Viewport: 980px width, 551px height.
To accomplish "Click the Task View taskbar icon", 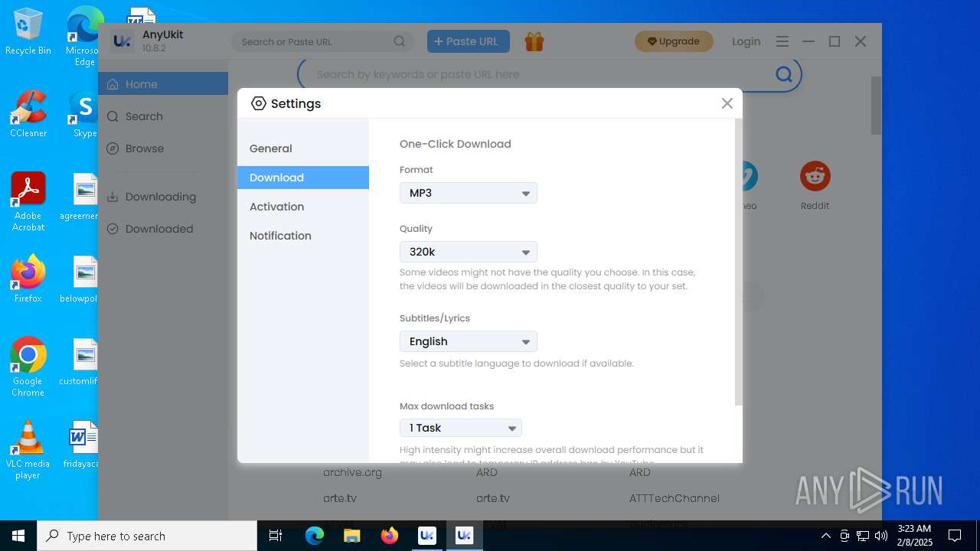I will 276,536.
